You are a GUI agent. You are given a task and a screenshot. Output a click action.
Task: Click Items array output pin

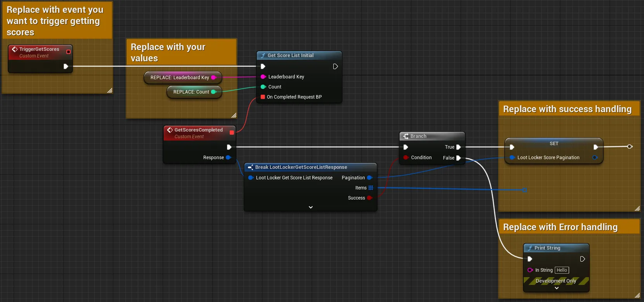coord(370,188)
